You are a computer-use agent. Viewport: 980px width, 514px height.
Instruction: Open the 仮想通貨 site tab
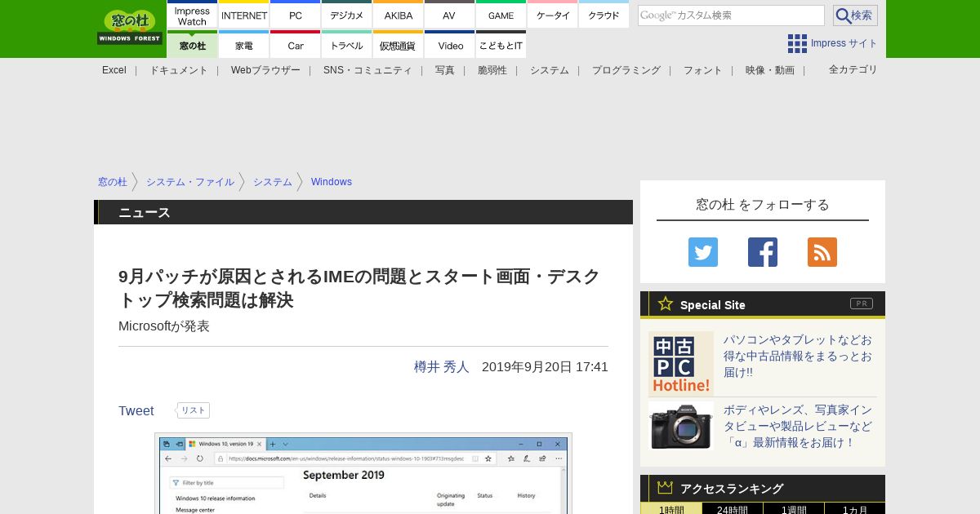point(399,45)
